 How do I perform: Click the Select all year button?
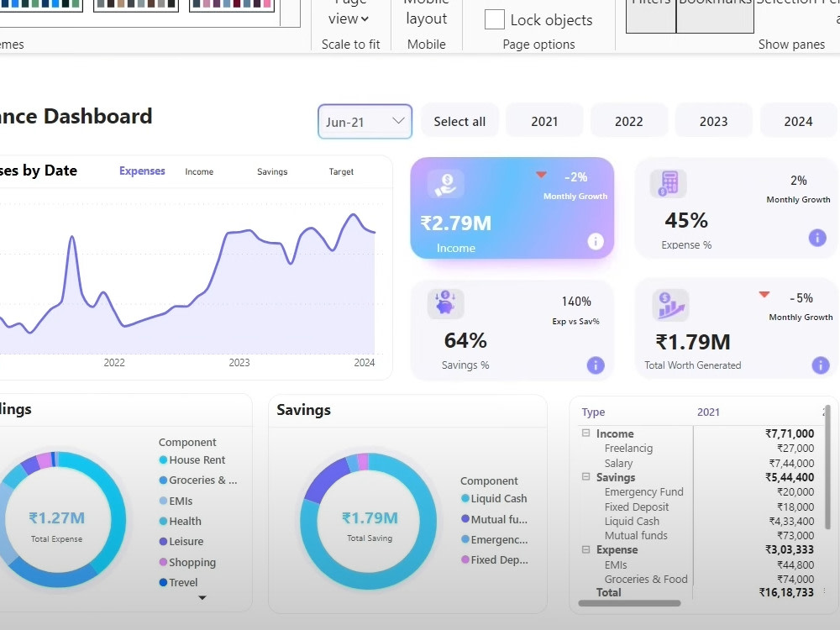point(459,122)
